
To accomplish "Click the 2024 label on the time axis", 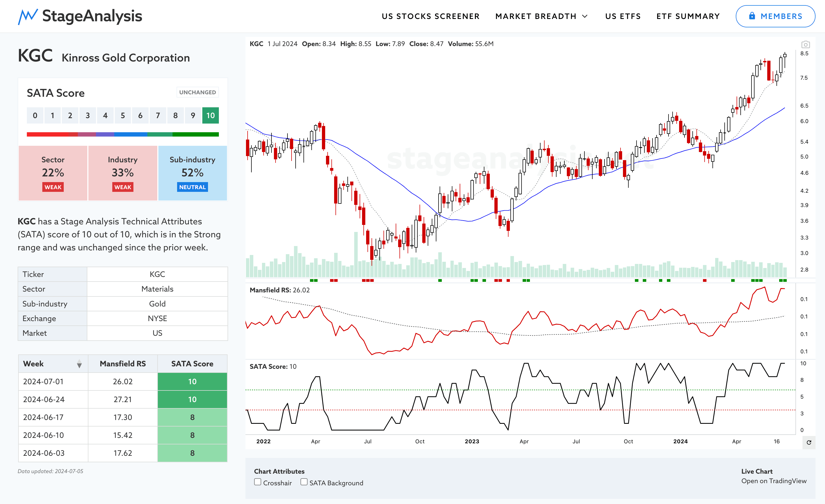I will [x=680, y=441].
